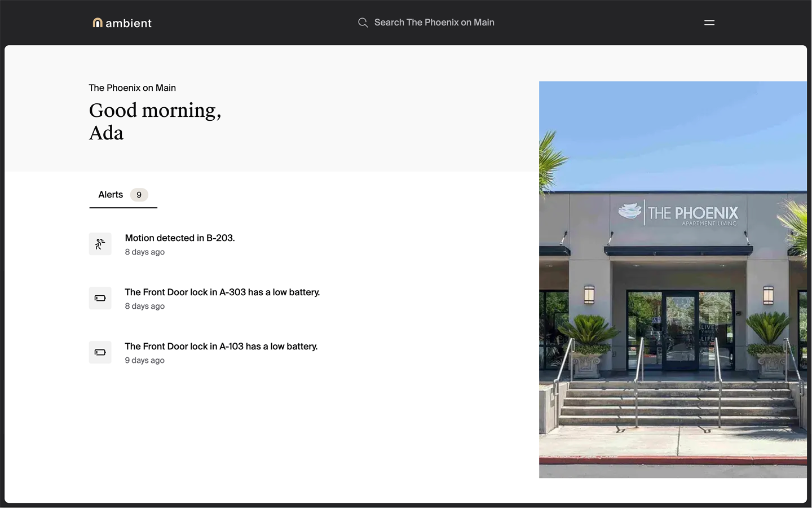Click the Good morning, Ada greeting heading
Viewport: 812px width, 508px height.
tap(155, 121)
